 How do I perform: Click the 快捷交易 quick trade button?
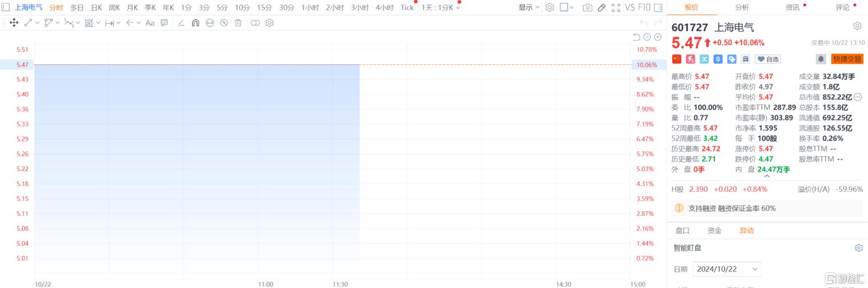847,59
